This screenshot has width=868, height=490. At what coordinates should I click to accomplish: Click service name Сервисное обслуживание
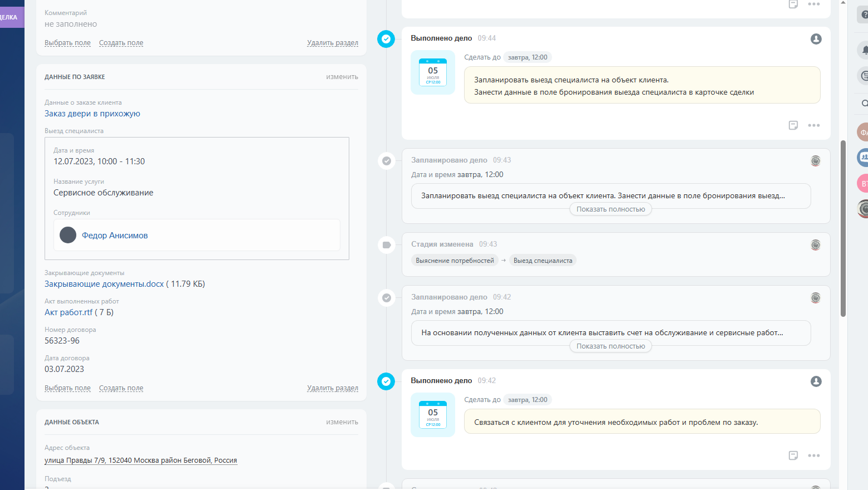pyautogui.click(x=103, y=193)
